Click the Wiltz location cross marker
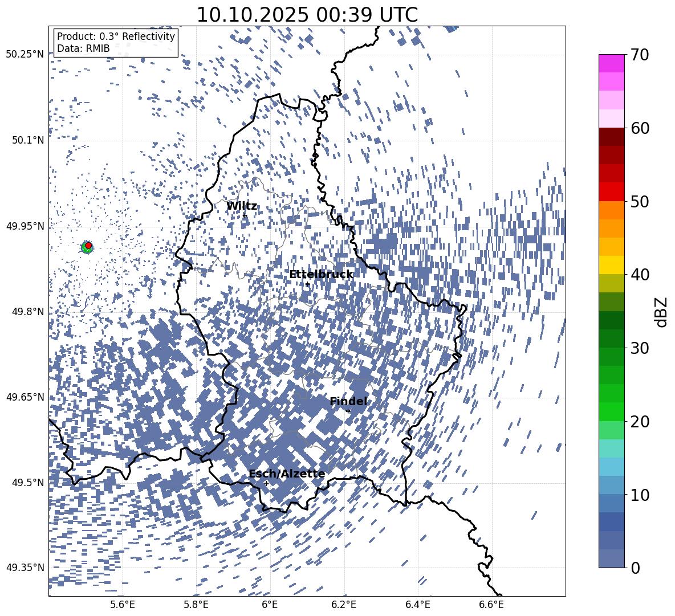 click(x=245, y=215)
